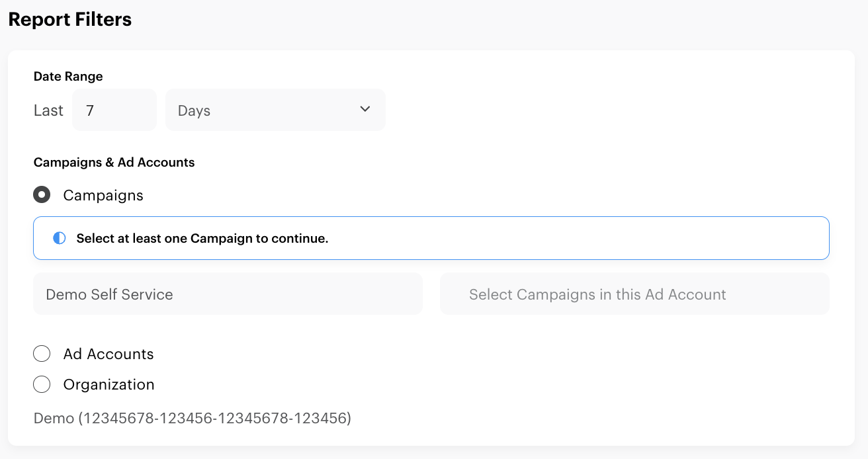Click the Date Range label
This screenshot has width=868, height=459.
(68, 76)
